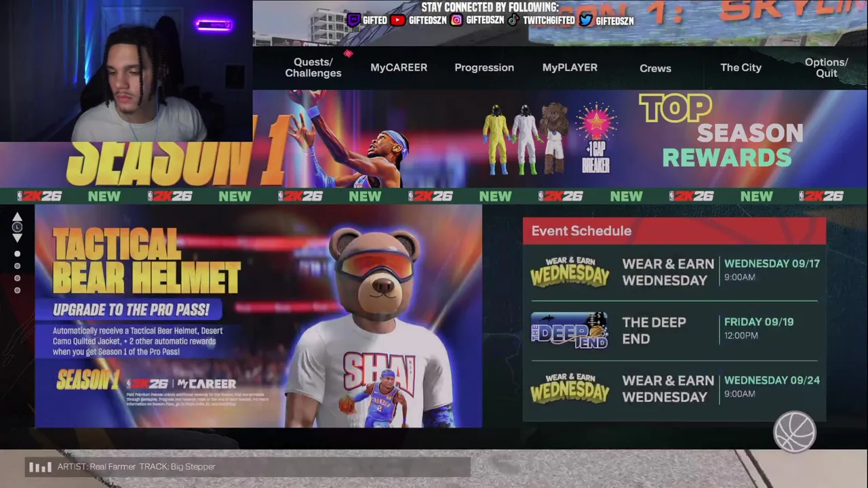Click the up arrow of the banner scroller
The width and height of the screenshot is (868, 488).
pos(18,216)
